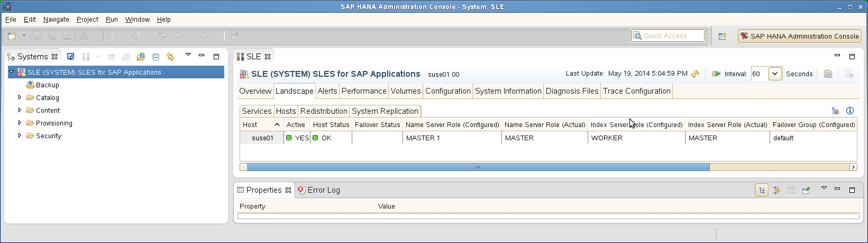The height and width of the screenshot is (243, 868).
Task: Click the configure hosts gear icon
Action: pos(835,111)
